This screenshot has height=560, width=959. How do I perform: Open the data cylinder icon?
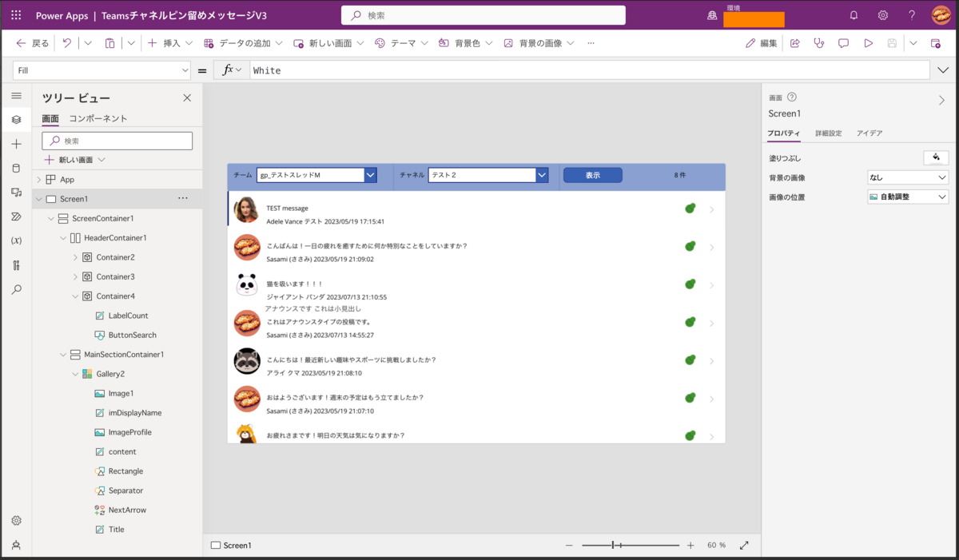pos(16,168)
